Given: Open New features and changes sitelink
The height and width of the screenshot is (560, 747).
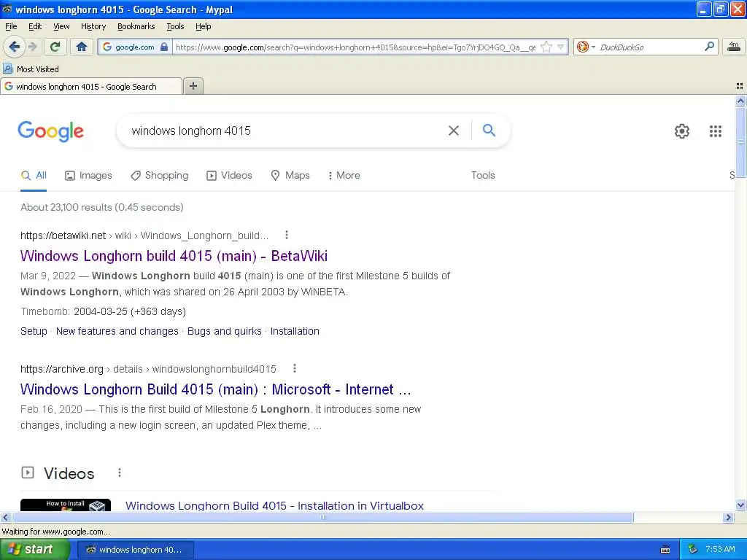Looking at the screenshot, I should tap(117, 331).
